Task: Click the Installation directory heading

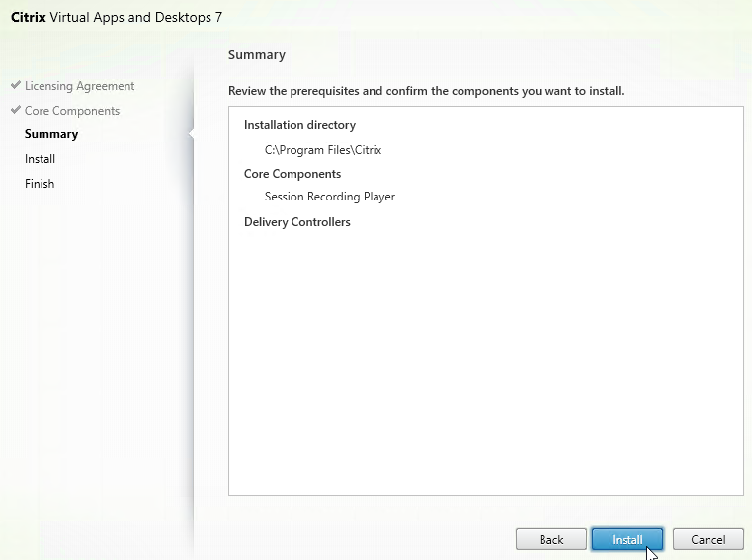Action: pyautogui.click(x=299, y=125)
